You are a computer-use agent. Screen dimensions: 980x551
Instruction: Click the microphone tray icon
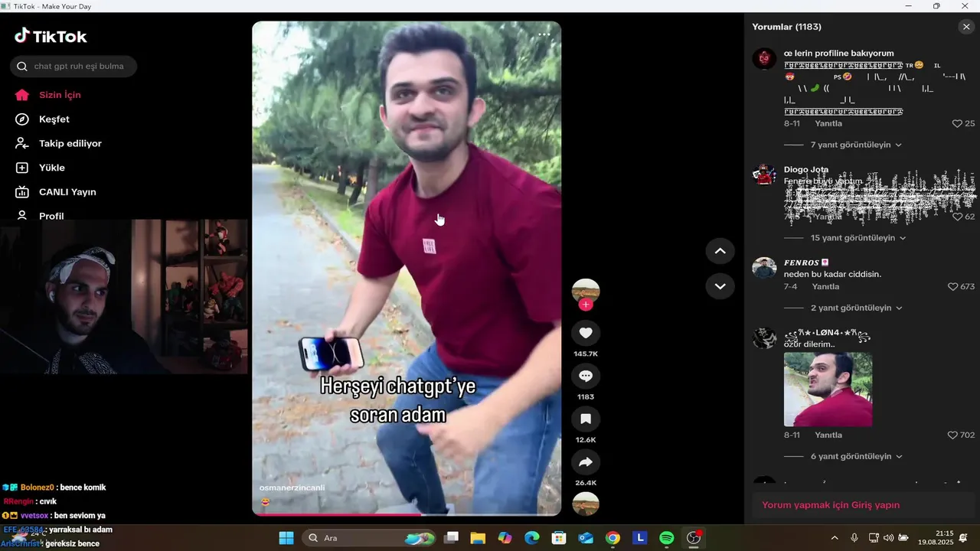[854, 538]
